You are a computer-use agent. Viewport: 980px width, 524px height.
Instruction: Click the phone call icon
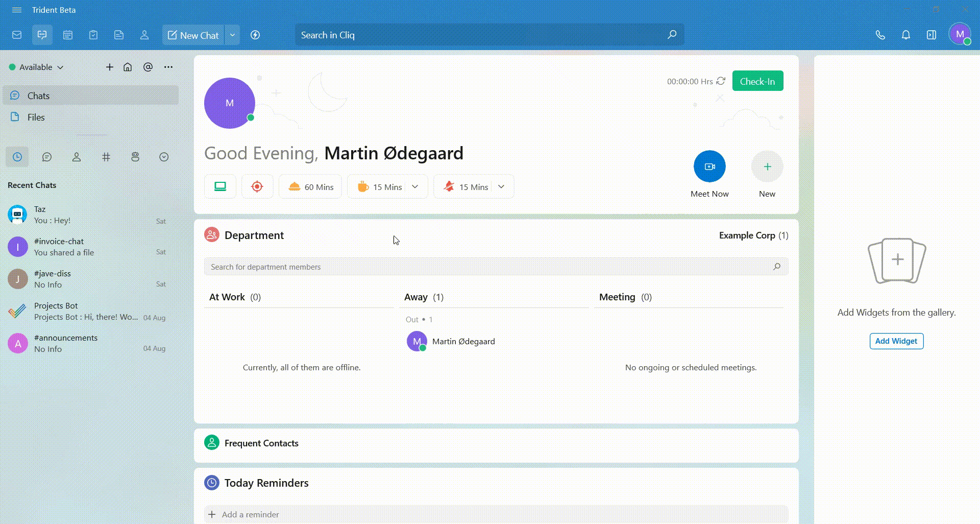click(x=880, y=35)
